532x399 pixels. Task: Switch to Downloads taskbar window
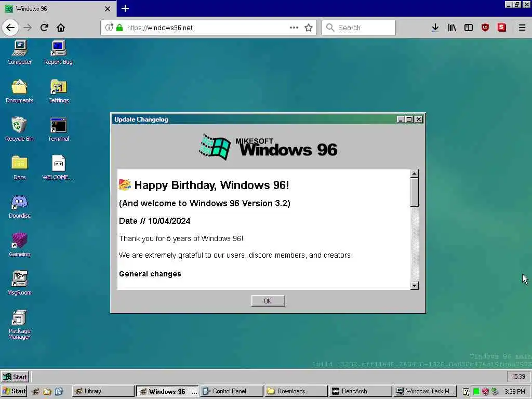tap(296, 391)
